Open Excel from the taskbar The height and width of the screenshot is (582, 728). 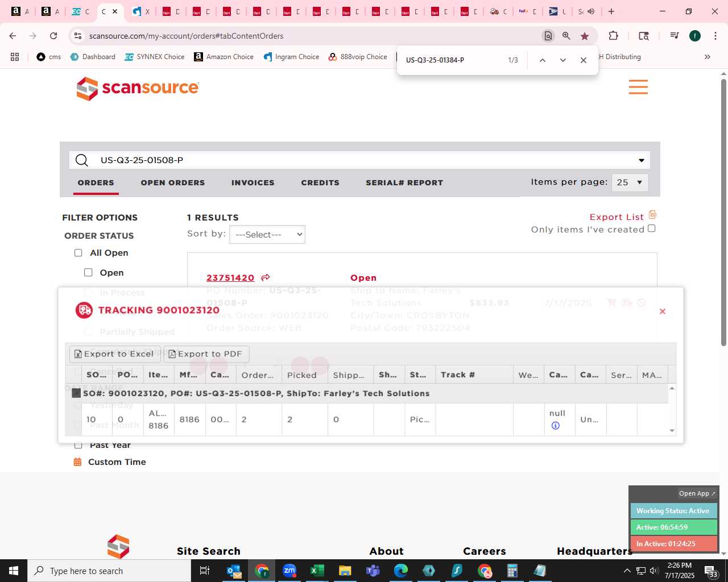pyautogui.click(x=317, y=571)
